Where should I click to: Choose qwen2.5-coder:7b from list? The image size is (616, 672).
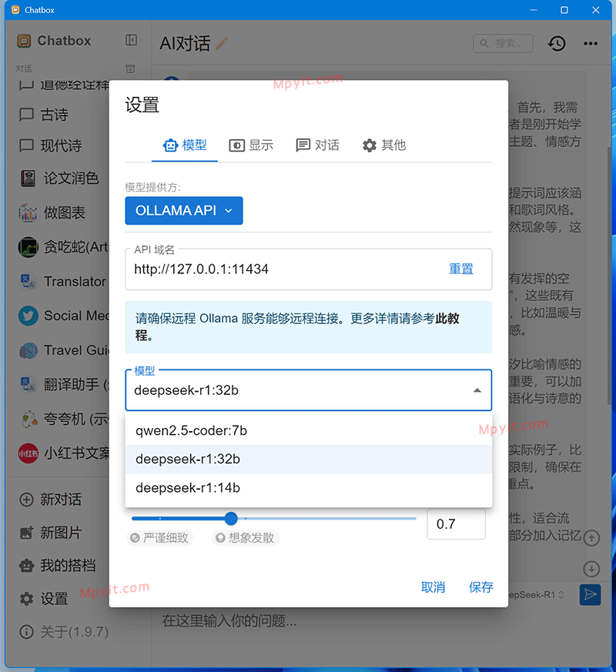tap(309, 431)
